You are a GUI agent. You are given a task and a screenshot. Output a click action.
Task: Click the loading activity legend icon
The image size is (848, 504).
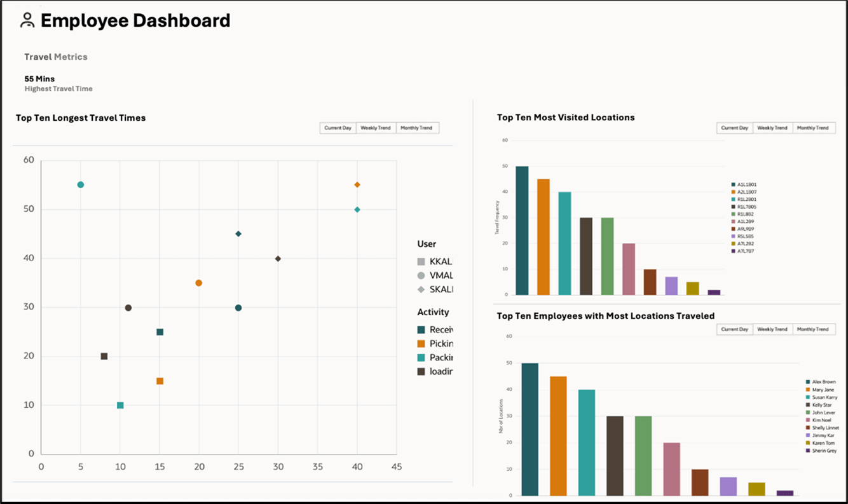(420, 371)
